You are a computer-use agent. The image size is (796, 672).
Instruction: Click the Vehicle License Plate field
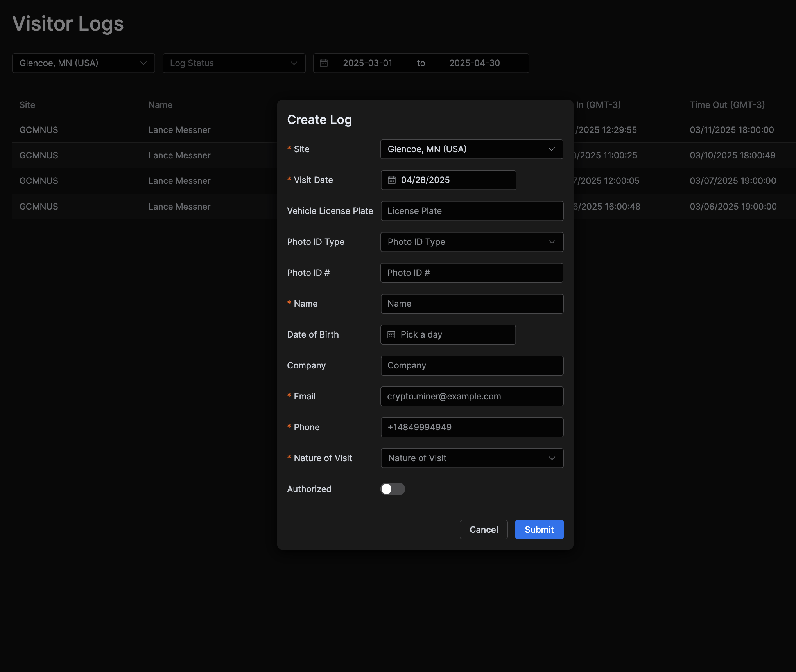click(472, 211)
